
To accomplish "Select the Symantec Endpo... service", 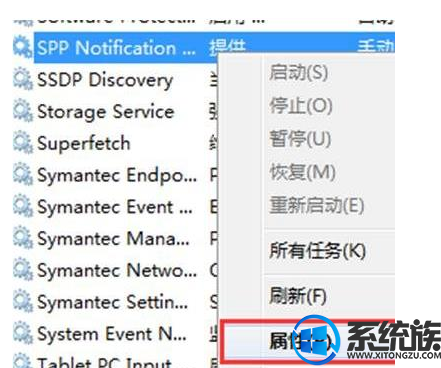I will [117, 175].
